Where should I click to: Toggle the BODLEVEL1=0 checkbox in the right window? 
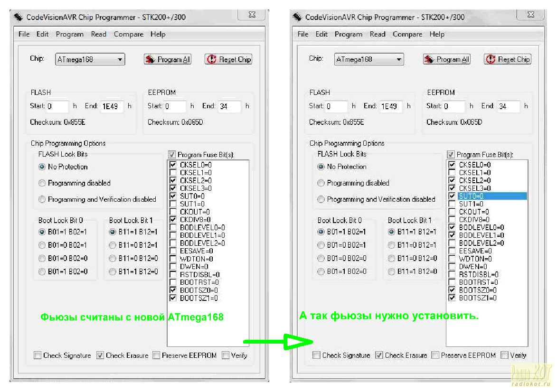(x=452, y=235)
